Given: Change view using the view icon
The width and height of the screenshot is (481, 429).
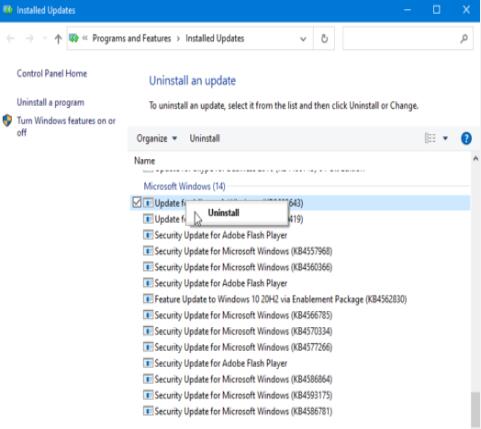Looking at the screenshot, I should click(x=430, y=138).
